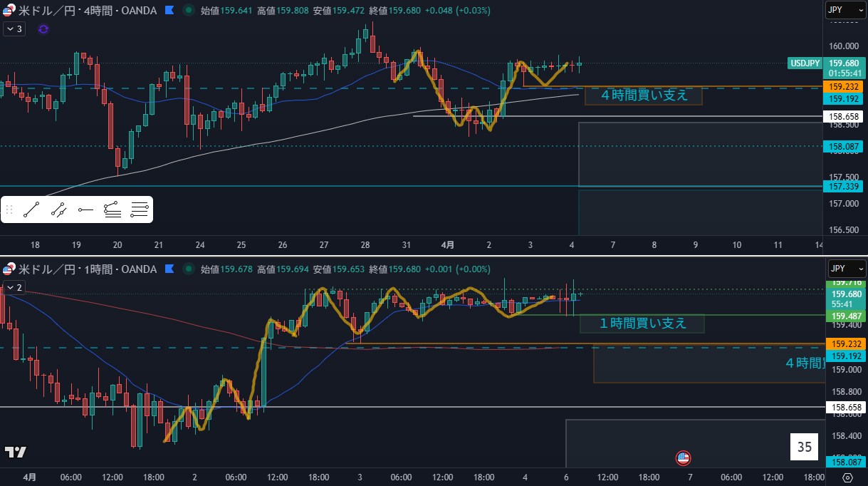Expand the 3 indicators legend on upper chart
Viewport: 868px width, 486px height.
pyautogui.click(x=14, y=29)
